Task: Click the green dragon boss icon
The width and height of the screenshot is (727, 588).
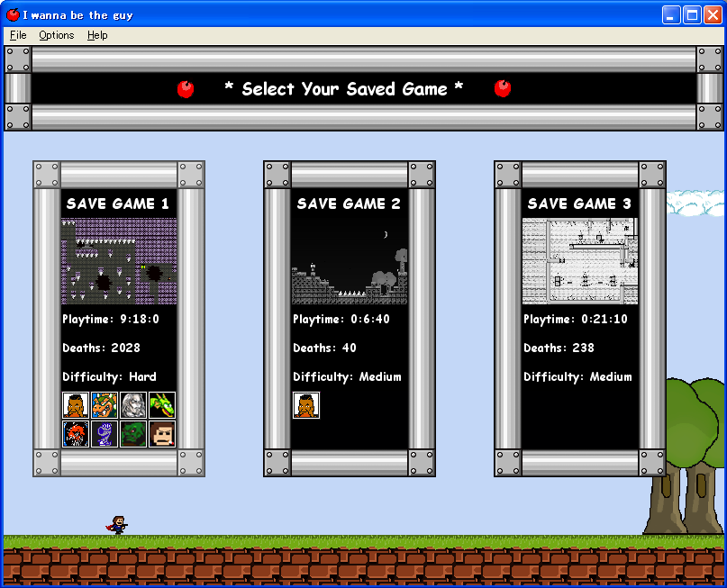Action: point(162,405)
